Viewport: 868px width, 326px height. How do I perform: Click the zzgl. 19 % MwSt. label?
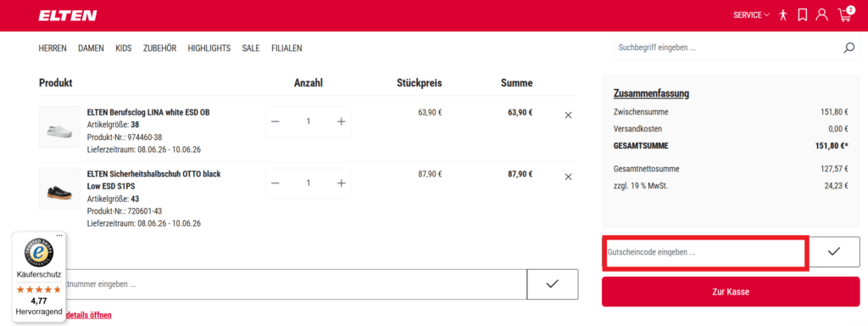coord(641,186)
